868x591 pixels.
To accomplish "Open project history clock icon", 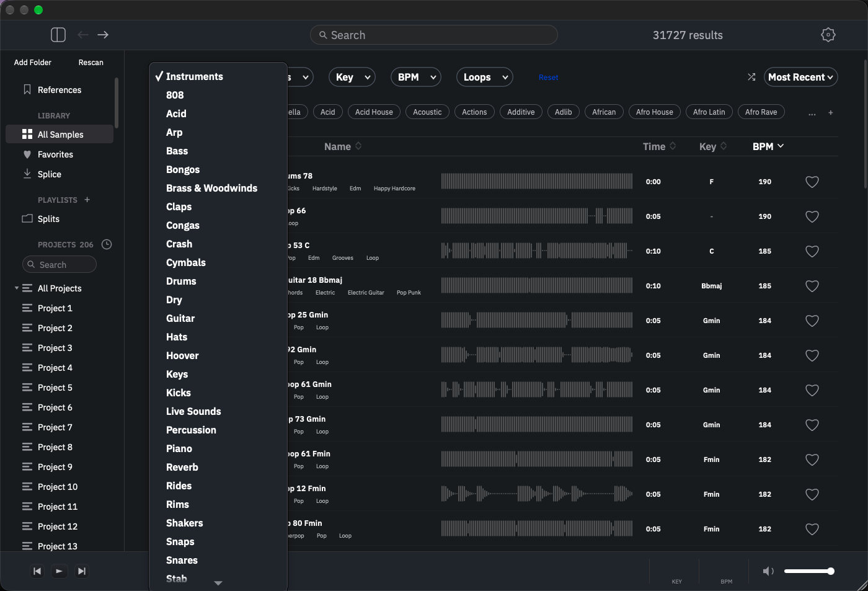I will [107, 244].
